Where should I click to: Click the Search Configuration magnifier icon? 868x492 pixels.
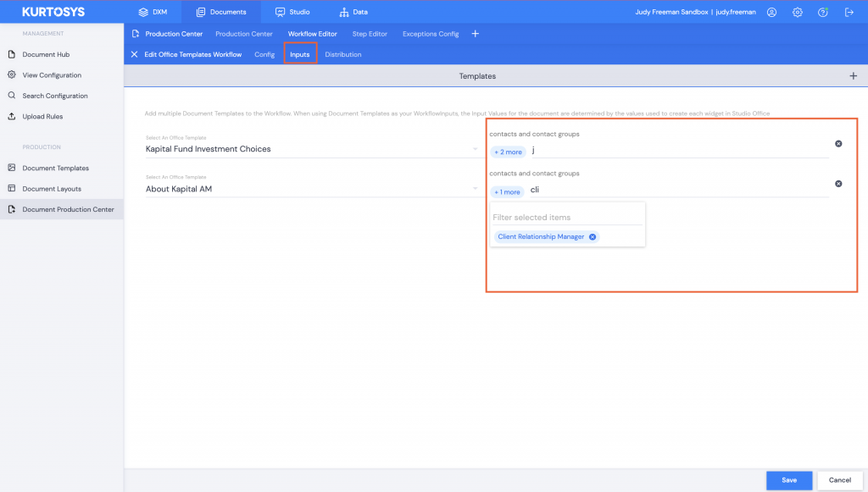12,96
